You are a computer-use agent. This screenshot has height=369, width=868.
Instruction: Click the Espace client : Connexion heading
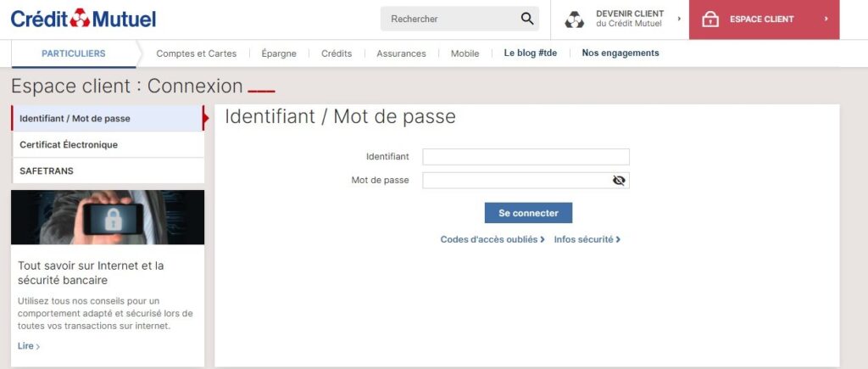click(127, 86)
